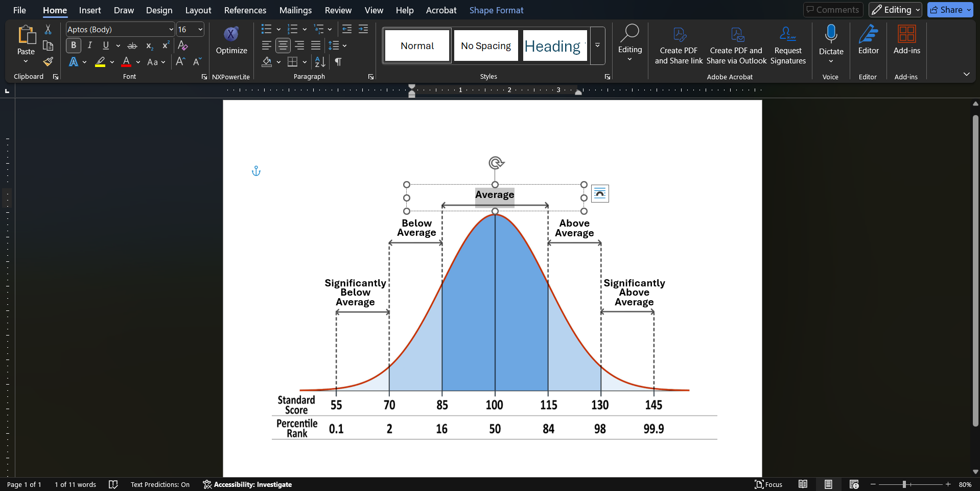Open the Shape Format tab
This screenshot has width=980, height=491.
point(496,10)
